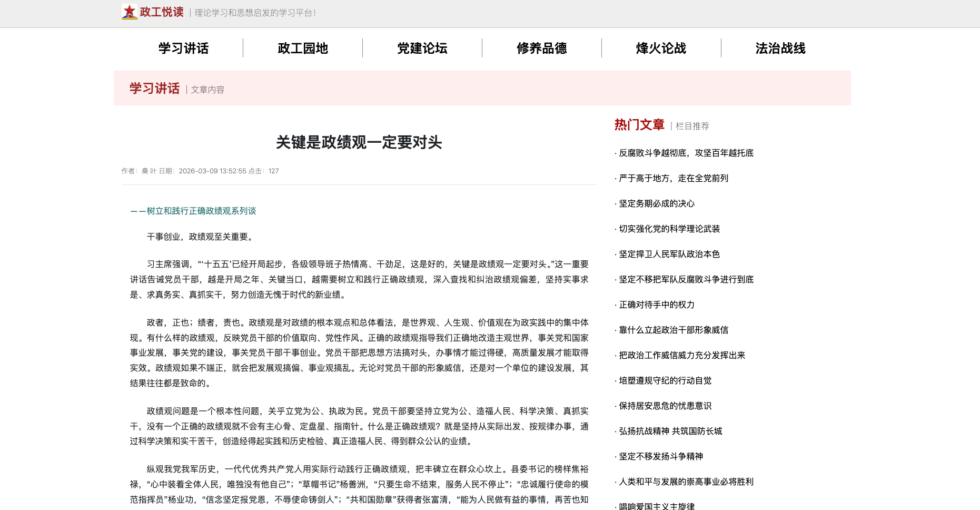Click the 政工悦读 site title
980x510 pixels.
point(162,12)
